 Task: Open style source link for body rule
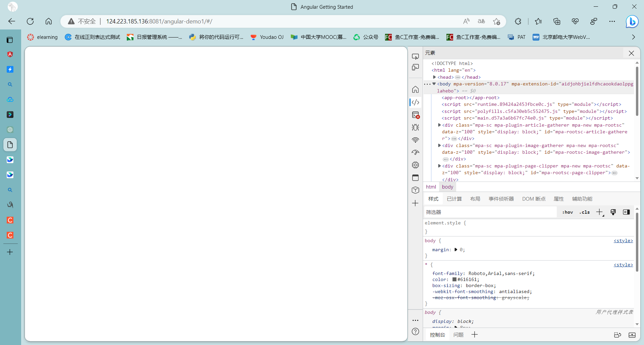(x=623, y=240)
